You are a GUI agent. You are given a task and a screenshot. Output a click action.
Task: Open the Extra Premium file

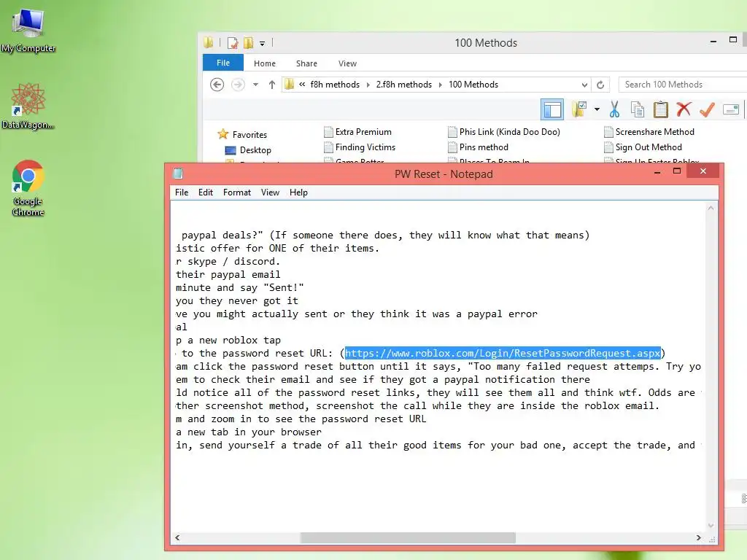coord(357,132)
